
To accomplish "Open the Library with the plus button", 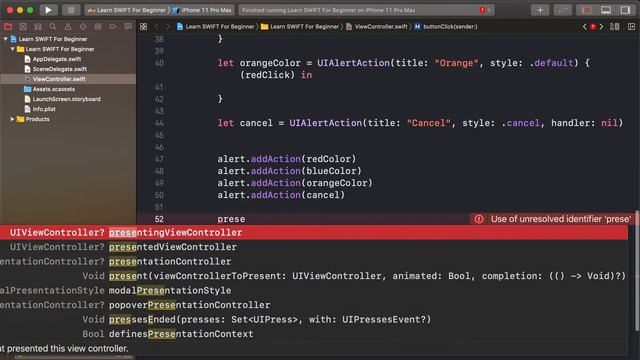I will point(540,10).
